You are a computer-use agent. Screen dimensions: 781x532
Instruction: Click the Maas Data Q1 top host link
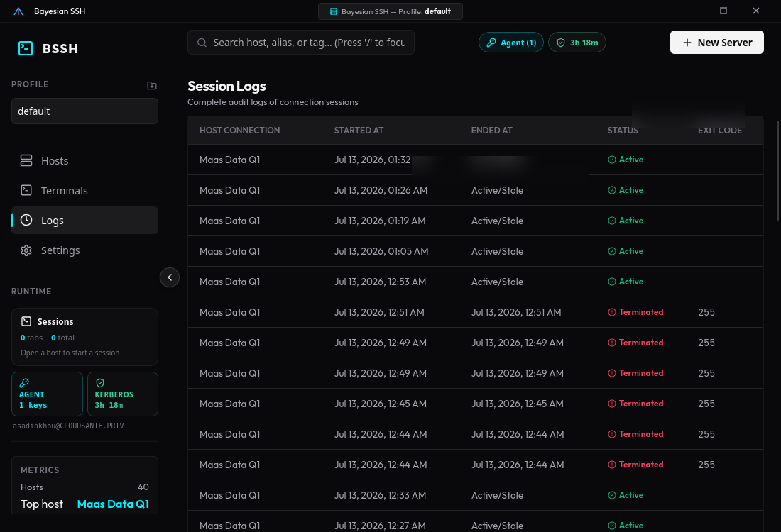point(113,504)
